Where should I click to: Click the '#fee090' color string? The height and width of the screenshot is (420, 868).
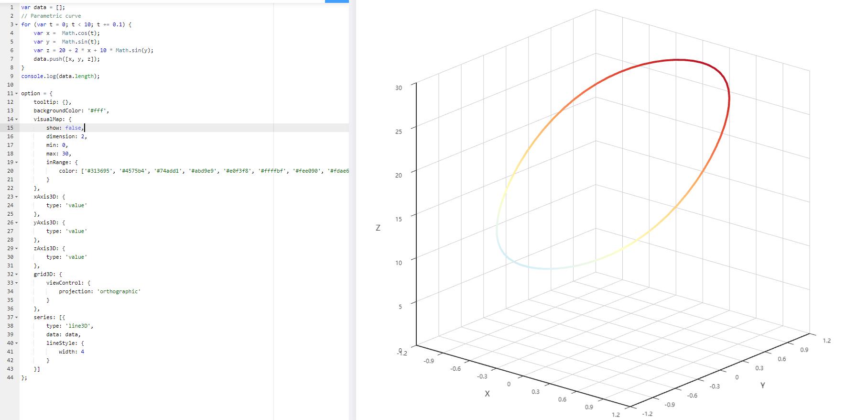click(x=307, y=171)
